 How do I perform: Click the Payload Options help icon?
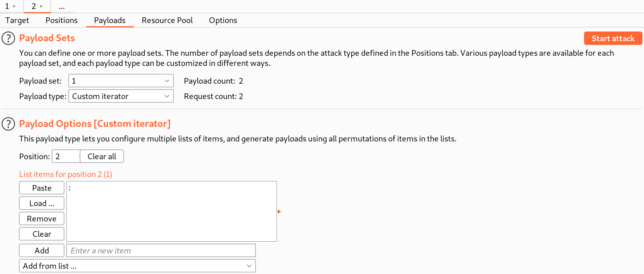[x=8, y=124]
